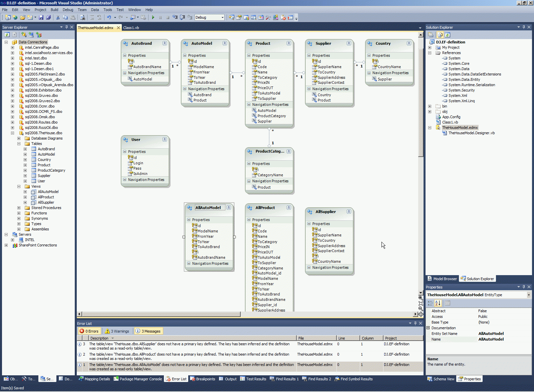Click the Open File folder icon
534x392 pixels.
pos(22,17)
